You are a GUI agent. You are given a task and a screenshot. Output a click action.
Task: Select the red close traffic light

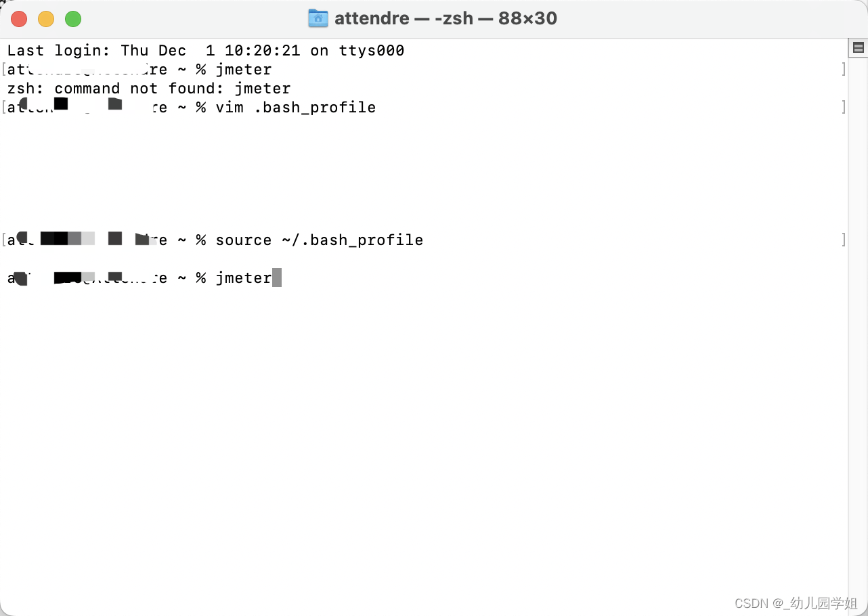(x=19, y=19)
